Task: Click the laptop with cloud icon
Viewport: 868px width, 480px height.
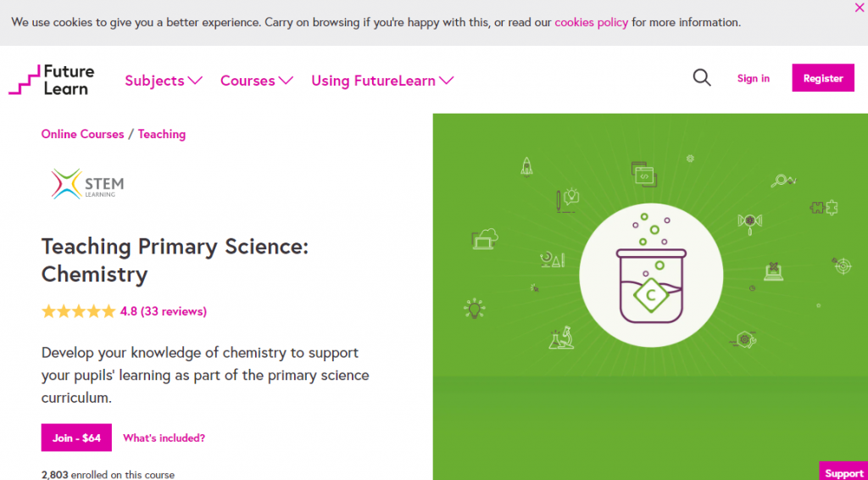Action: point(485,239)
